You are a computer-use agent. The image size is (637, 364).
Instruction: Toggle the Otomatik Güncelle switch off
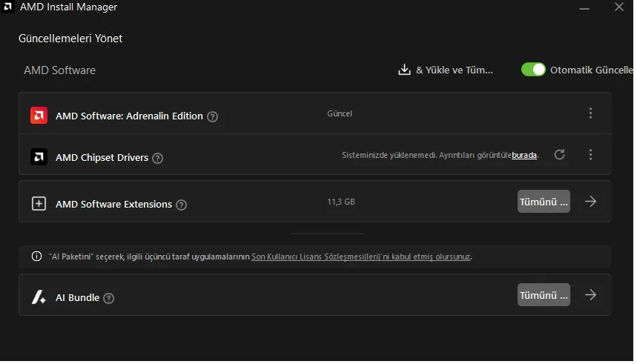[x=533, y=70]
